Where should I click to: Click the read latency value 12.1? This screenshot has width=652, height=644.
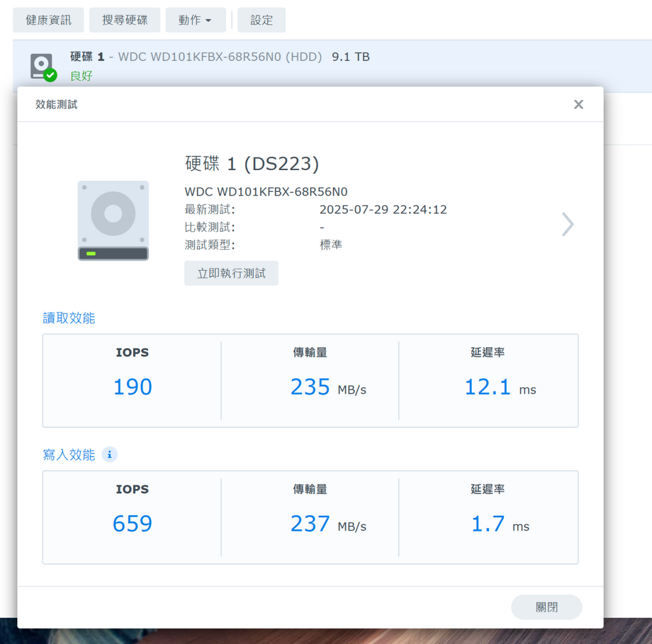[x=487, y=387]
